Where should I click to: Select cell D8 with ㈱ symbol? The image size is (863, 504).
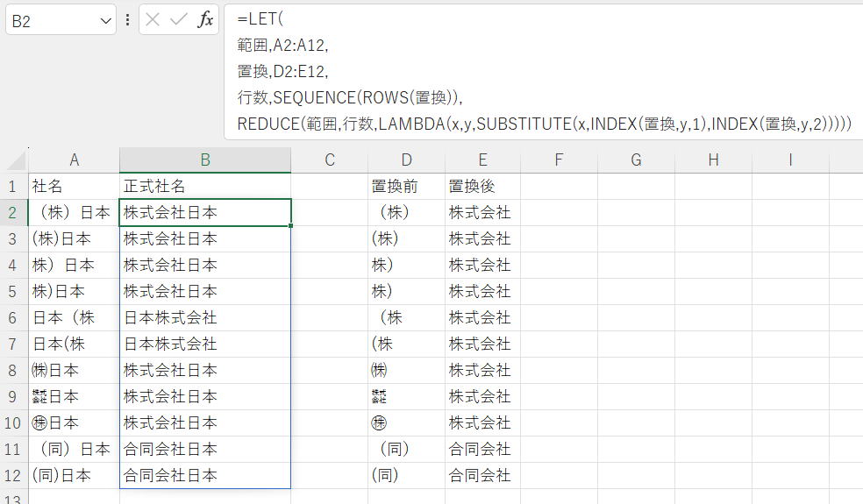(406, 370)
